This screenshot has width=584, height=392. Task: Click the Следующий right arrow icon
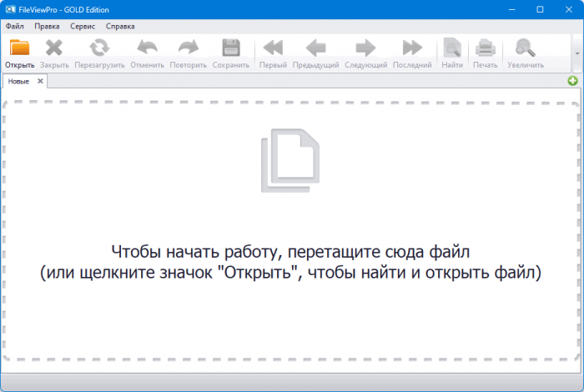click(365, 48)
